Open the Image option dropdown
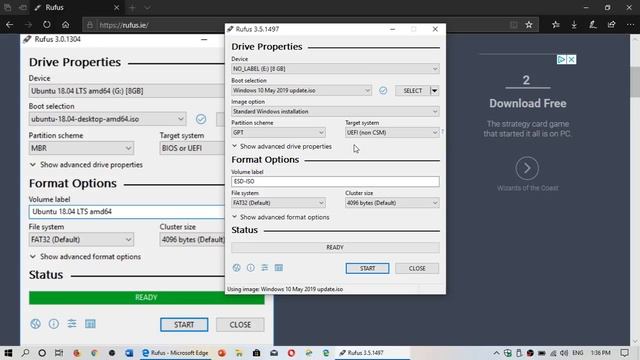640x360 pixels. click(x=335, y=111)
